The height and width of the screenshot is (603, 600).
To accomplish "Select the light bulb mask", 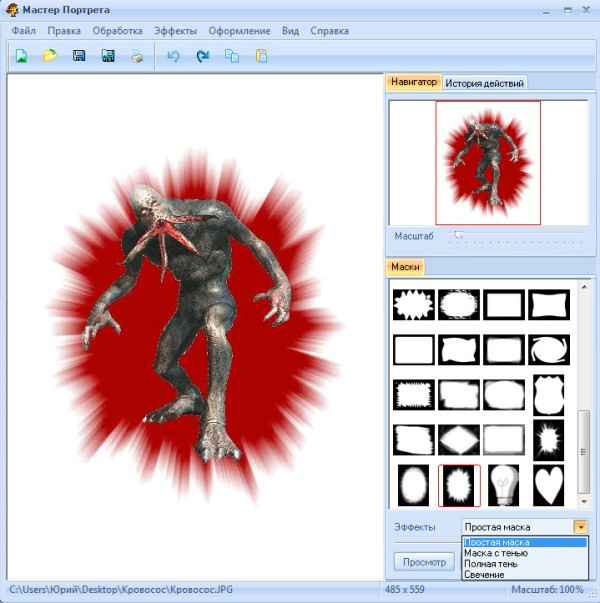I will point(503,485).
